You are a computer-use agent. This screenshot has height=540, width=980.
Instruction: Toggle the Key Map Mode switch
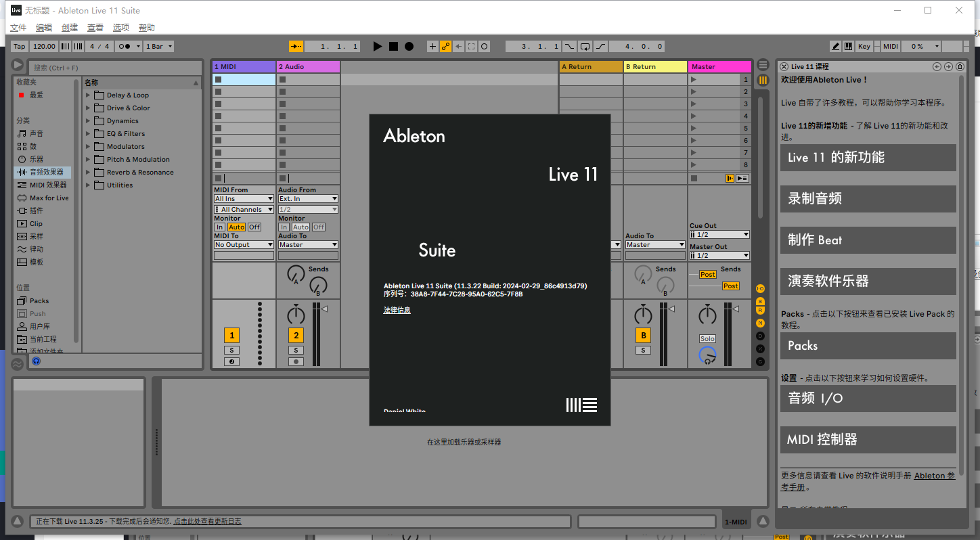(x=864, y=47)
